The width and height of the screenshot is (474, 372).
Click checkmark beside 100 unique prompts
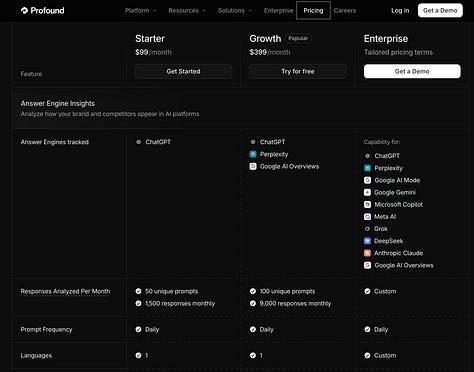click(x=253, y=291)
